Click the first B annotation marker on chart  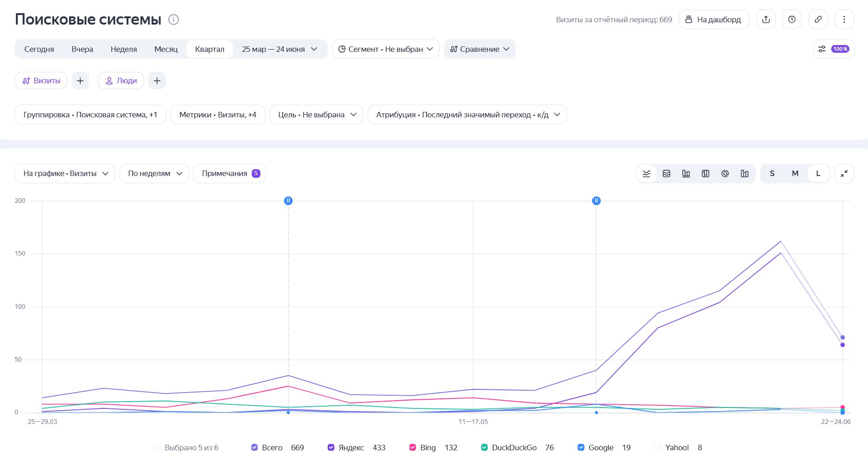[x=288, y=201]
